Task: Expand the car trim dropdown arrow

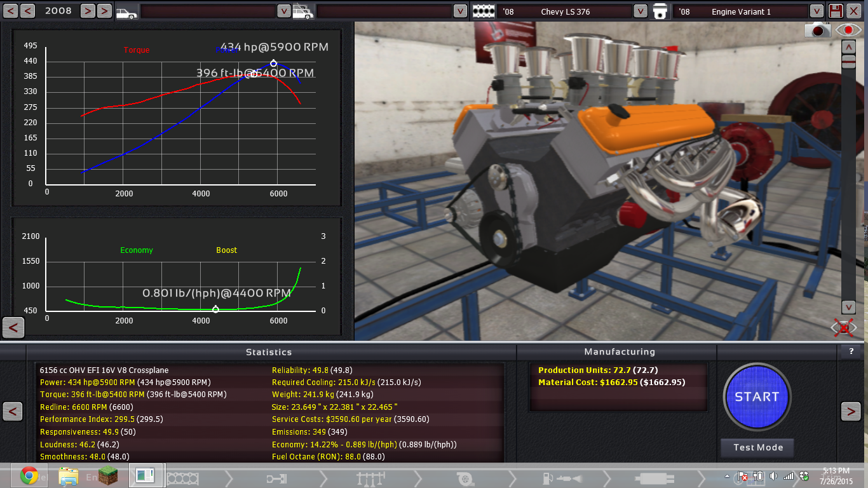Action: click(460, 11)
